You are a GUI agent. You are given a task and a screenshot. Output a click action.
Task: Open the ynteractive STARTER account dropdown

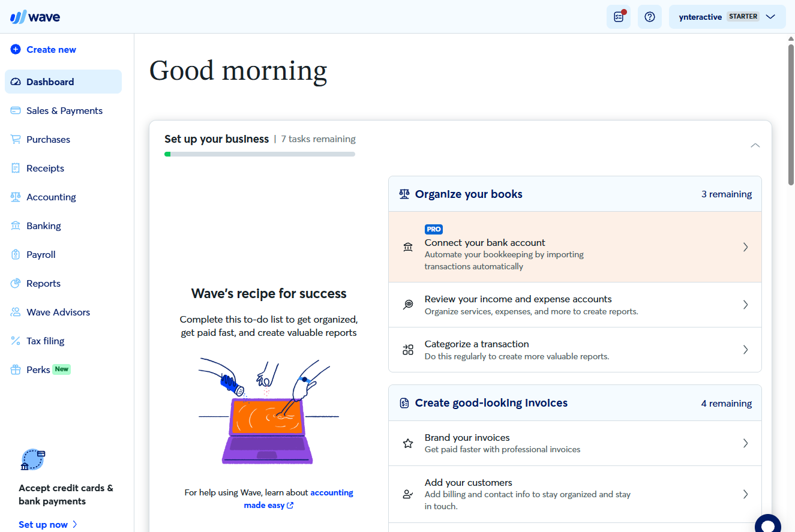727,17
